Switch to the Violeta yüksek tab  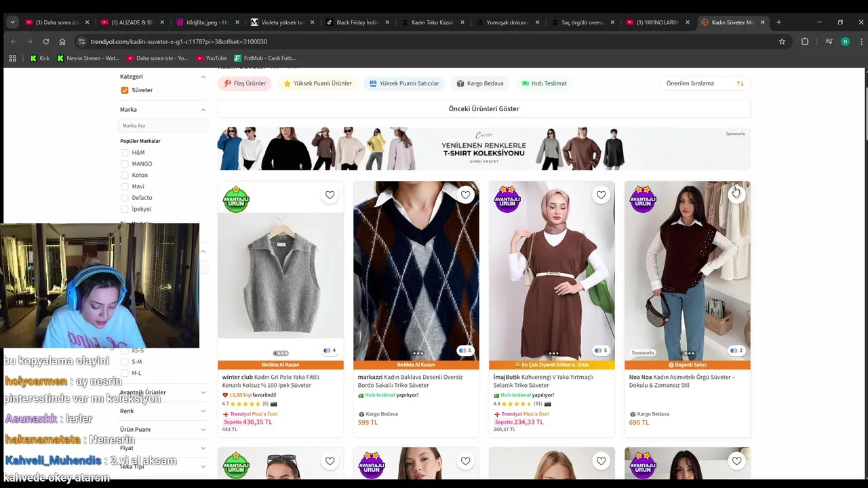point(281,22)
